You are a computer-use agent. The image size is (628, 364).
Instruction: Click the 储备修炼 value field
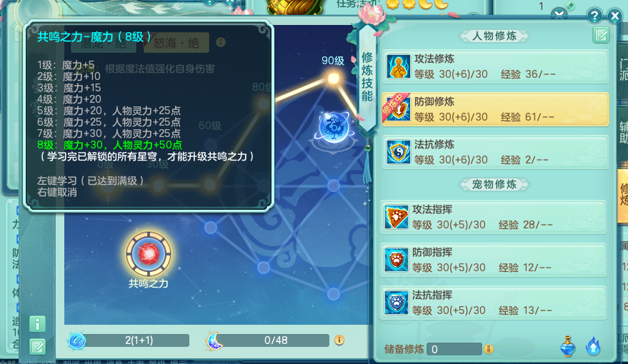pos(454,349)
